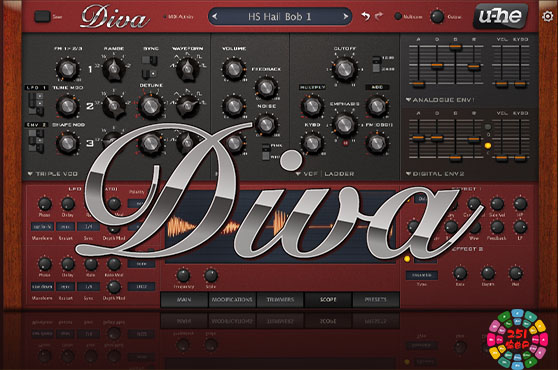Click the redo arrow icon

pos(379,16)
